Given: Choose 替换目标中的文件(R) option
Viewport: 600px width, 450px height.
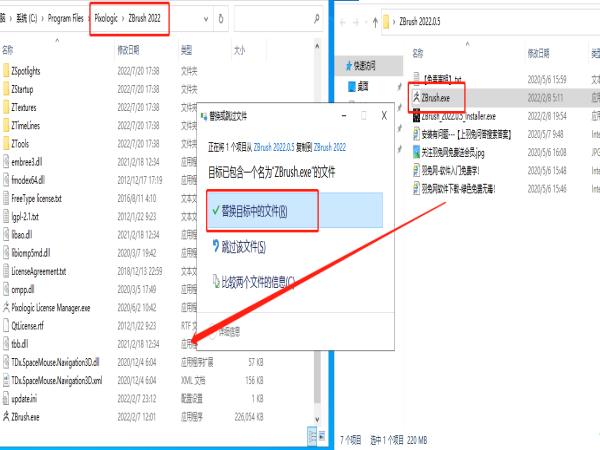Looking at the screenshot, I should pyautogui.click(x=295, y=211).
